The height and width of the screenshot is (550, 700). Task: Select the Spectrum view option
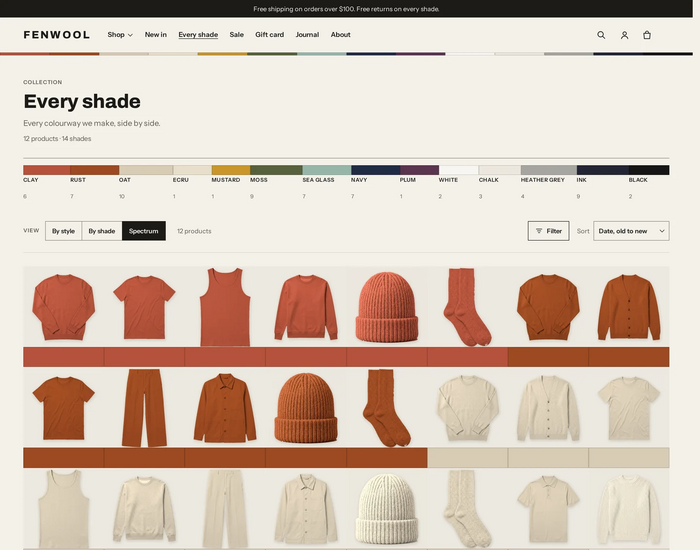[x=144, y=231]
